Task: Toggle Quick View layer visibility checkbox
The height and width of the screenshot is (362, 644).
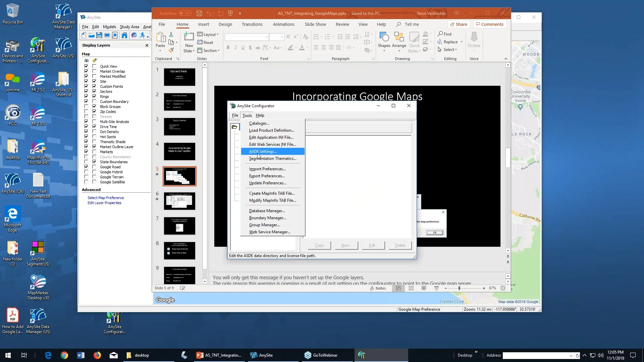Action: 86,66
